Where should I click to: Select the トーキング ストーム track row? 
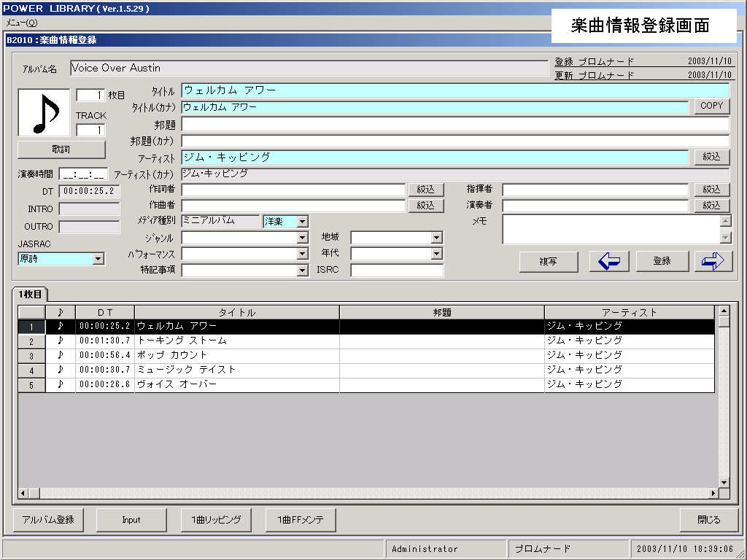tap(366, 341)
